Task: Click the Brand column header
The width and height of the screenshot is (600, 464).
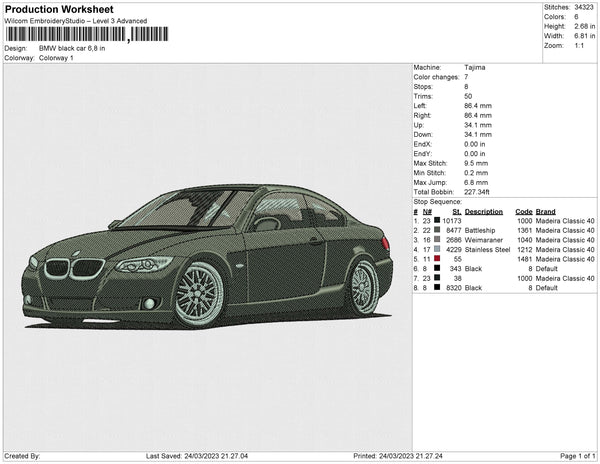Action: point(545,212)
